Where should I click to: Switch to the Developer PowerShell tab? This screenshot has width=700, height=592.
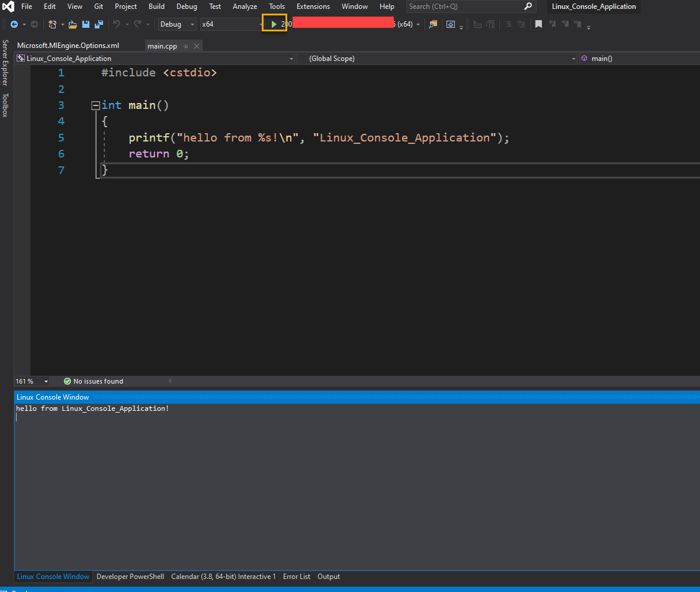pyautogui.click(x=130, y=577)
